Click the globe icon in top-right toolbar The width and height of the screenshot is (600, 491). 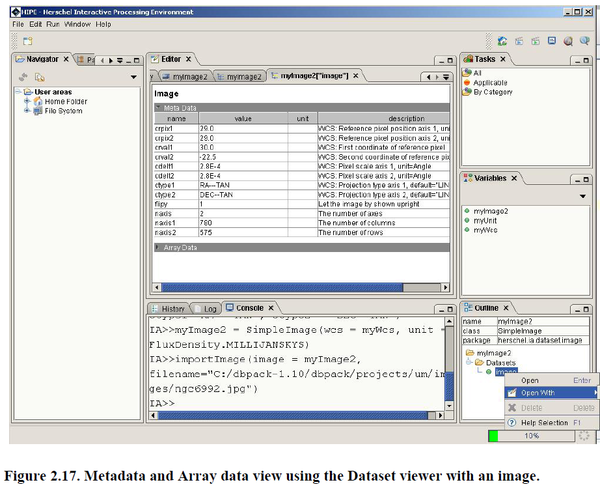(568, 41)
